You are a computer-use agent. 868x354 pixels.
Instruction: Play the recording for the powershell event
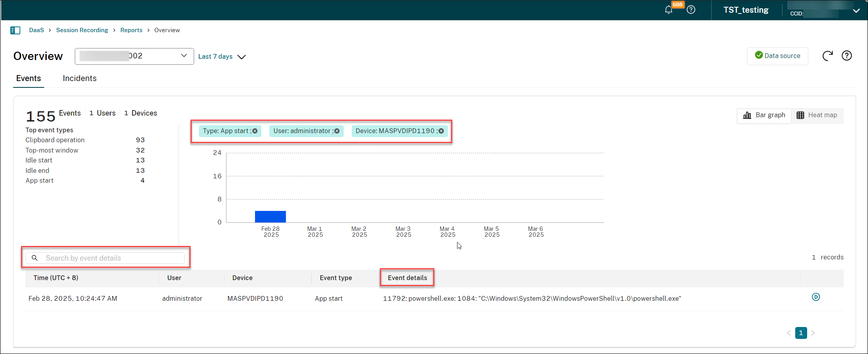point(815,297)
